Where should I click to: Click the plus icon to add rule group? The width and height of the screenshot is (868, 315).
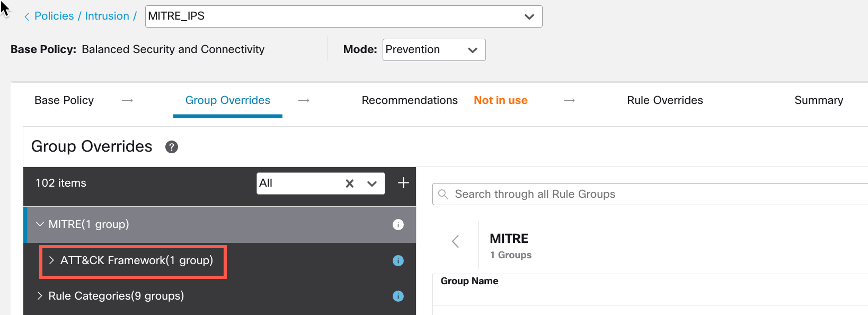(x=403, y=183)
